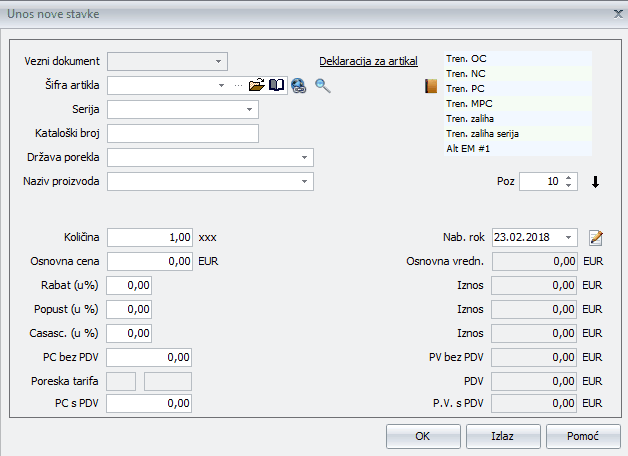
Task: Expand the Naziv proizvoda dropdown
Action: [x=303, y=182]
